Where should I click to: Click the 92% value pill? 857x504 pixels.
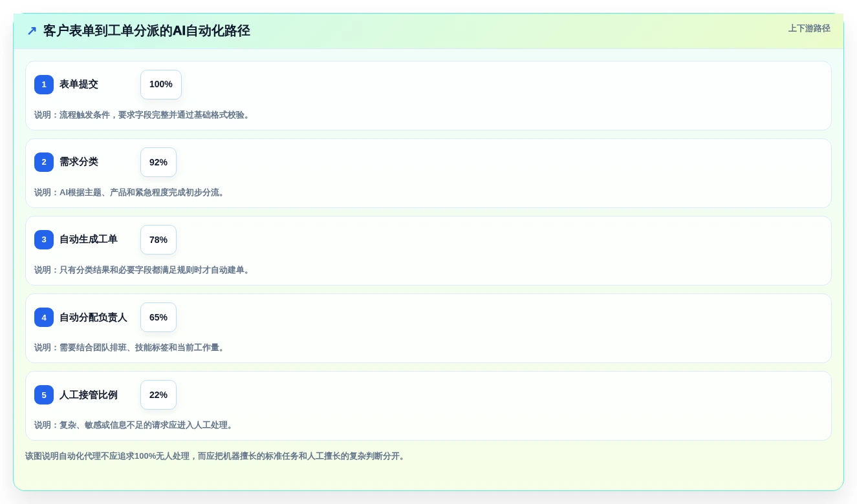(158, 162)
